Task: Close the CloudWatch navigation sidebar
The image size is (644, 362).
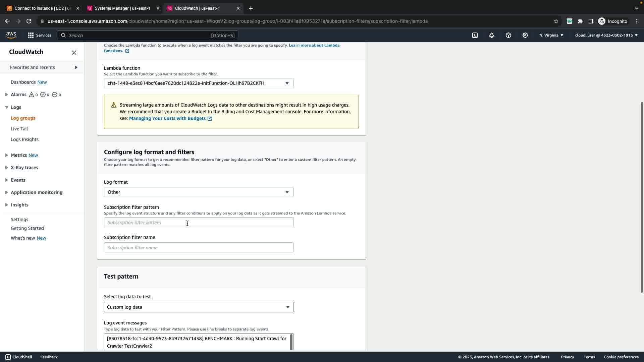Action: [x=74, y=53]
